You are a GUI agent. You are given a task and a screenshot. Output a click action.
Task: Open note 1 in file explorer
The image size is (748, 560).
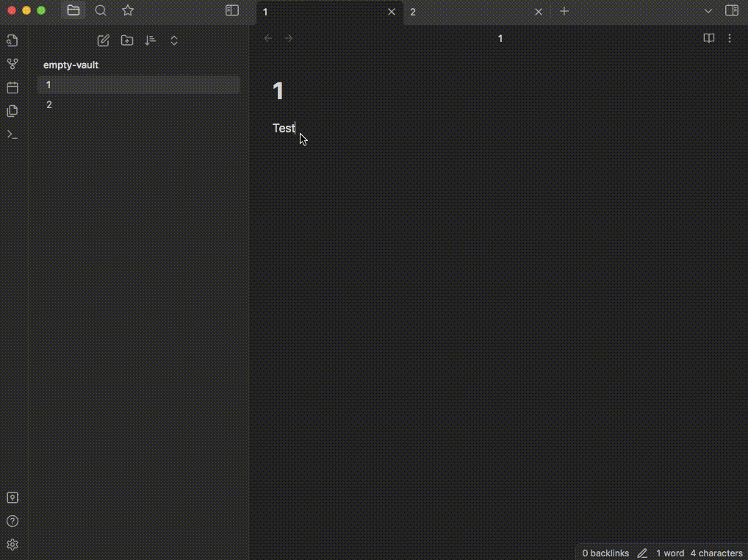(x=139, y=85)
